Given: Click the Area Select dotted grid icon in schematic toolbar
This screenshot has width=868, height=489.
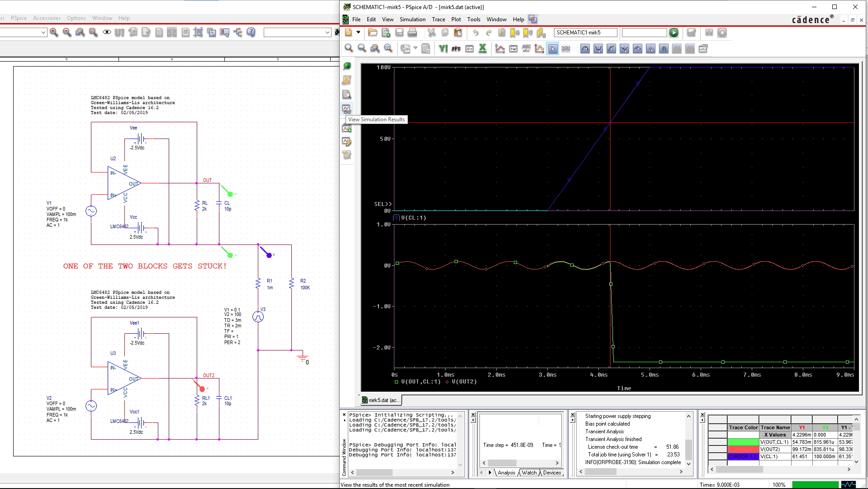Looking at the screenshot, I should [x=198, y=32].
